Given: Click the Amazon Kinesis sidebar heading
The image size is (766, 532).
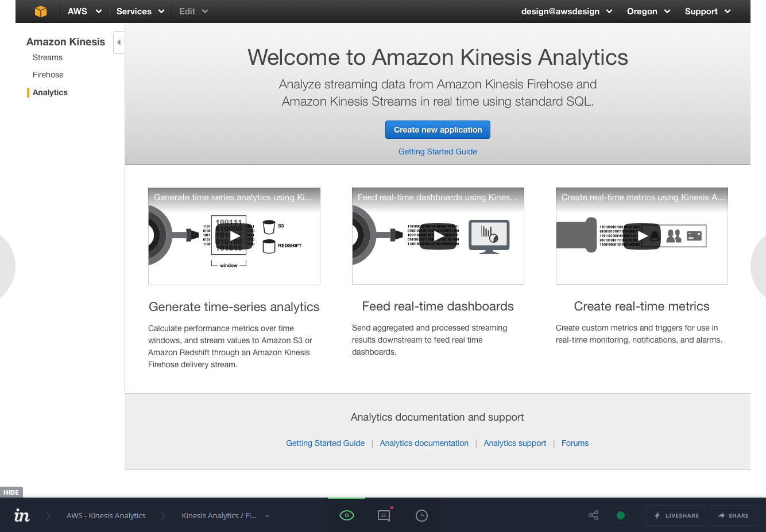Looking at the screenshot, I should [x=66, y=42].
